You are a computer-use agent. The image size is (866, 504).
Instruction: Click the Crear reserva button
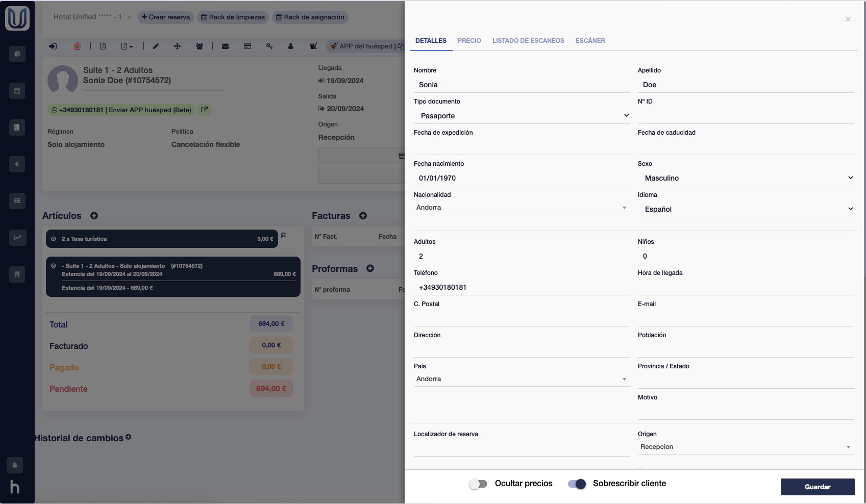[x=166, y=17]
